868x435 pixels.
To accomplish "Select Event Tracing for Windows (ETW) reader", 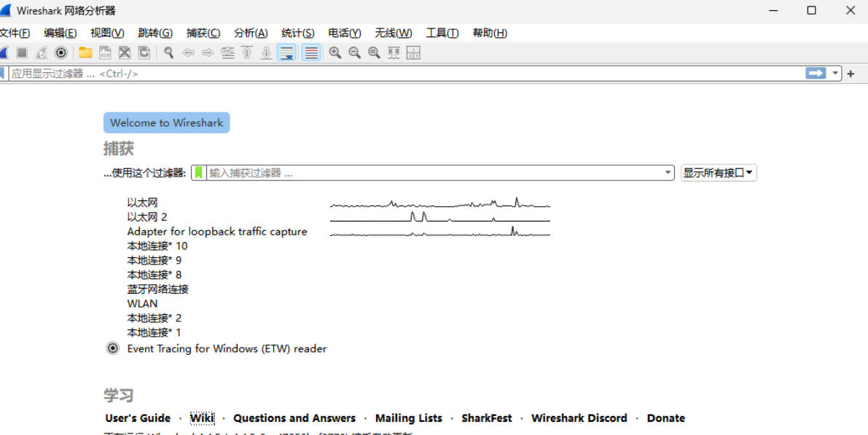I will point(227,349).
